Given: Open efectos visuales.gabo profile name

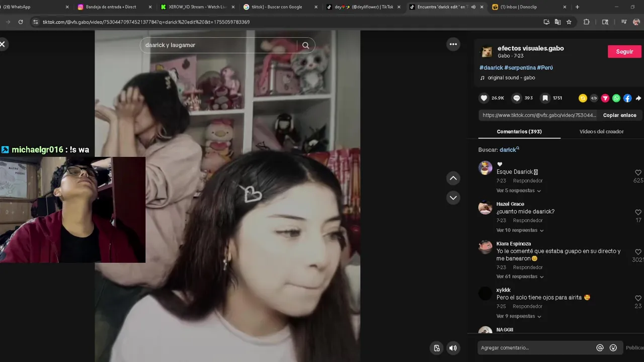Looking at the screenshot, I should click(x=530, y=48).
